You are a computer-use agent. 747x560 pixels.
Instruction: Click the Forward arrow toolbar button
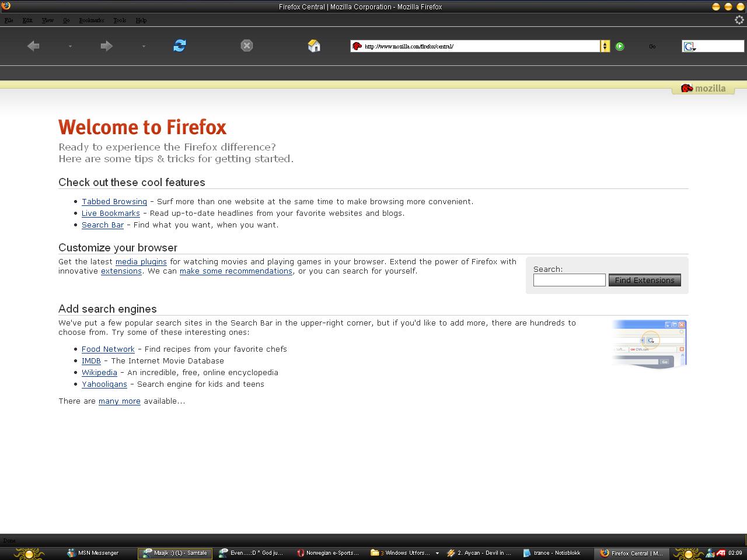tap(106, 46)
